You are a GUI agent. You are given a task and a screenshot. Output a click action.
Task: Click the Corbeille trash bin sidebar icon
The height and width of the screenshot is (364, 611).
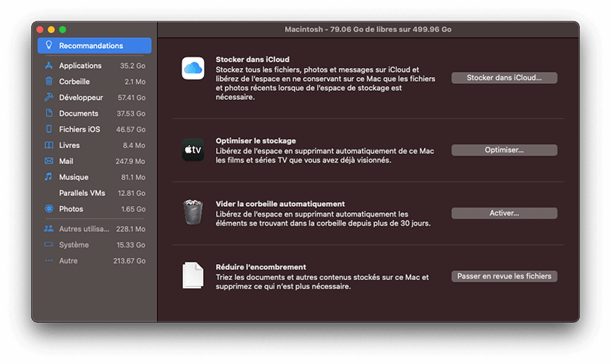(49, 81)
